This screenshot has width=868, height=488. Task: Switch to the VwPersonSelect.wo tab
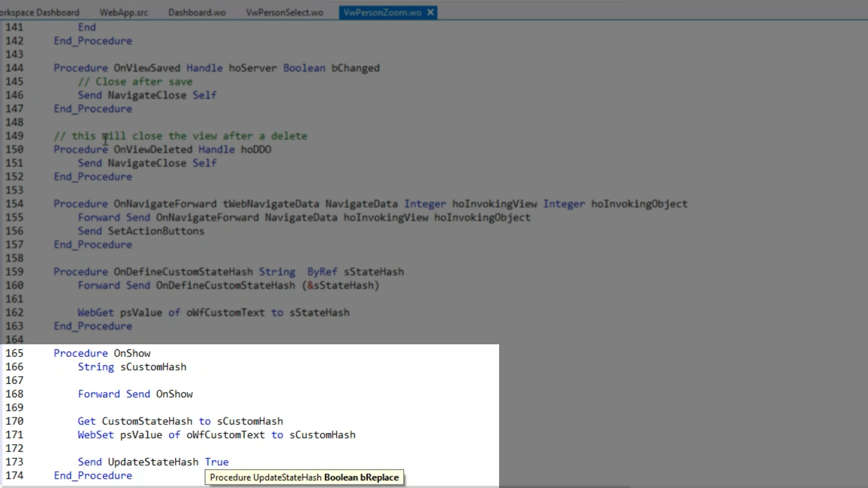284,13
